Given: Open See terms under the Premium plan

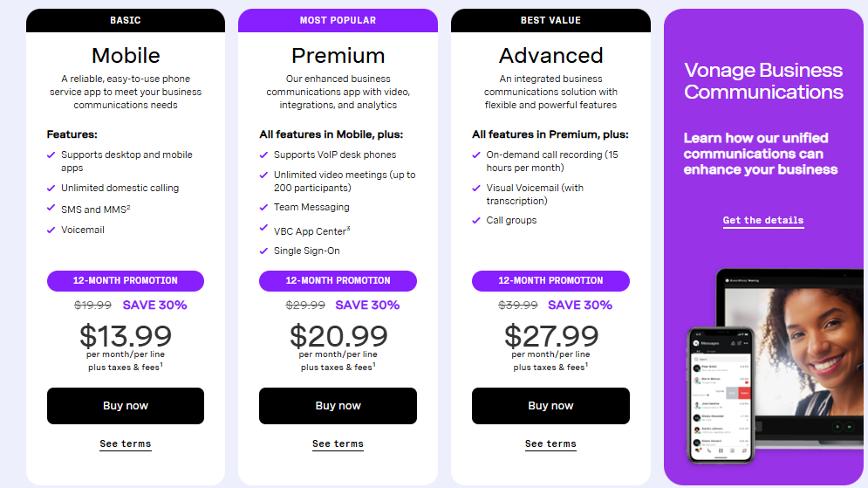Looking at the screenshot, I should coord(338,444).
